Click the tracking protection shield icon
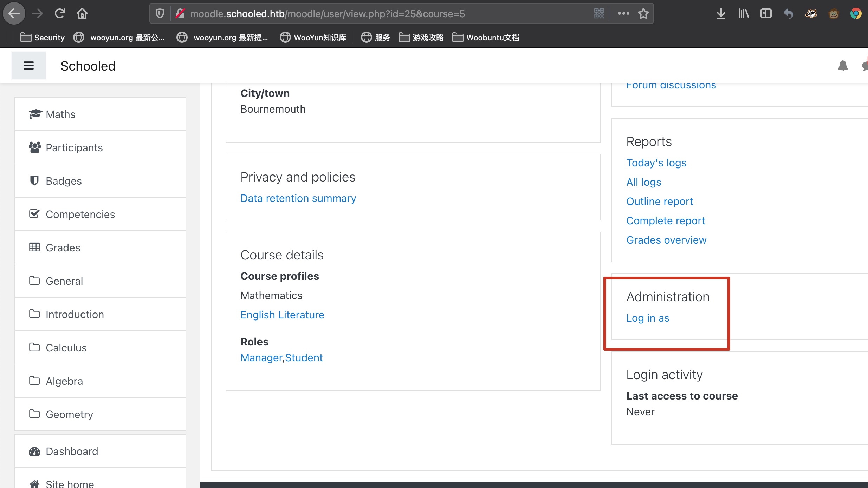This screenshot has height=488, width=868. 160,14
